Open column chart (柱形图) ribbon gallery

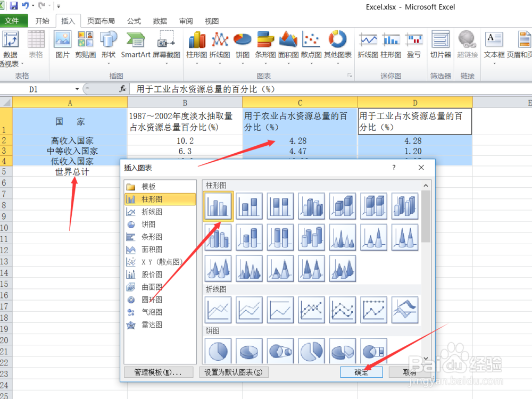197,47
